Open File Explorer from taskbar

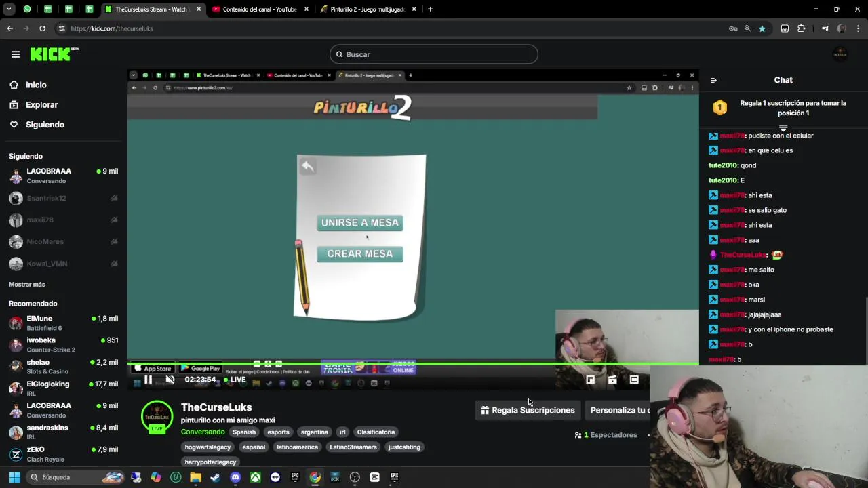(x=195, y=477)
